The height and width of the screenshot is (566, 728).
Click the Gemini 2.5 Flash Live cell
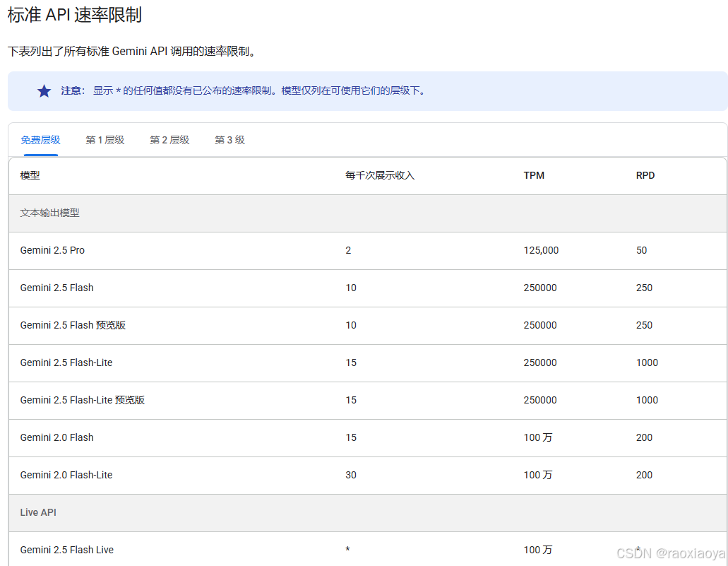tap(67, 550)
